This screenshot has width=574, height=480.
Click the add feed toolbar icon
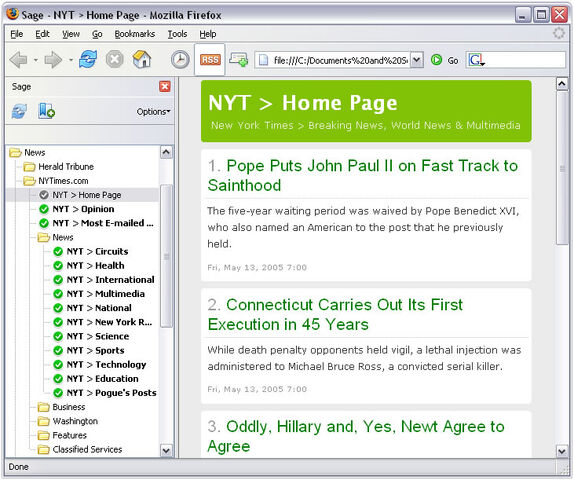coord(238,59)
